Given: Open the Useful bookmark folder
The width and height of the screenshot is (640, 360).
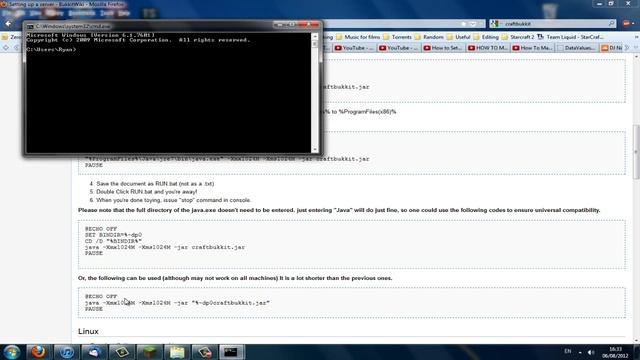Looking at the screenshot, I should tap(459, 37).
